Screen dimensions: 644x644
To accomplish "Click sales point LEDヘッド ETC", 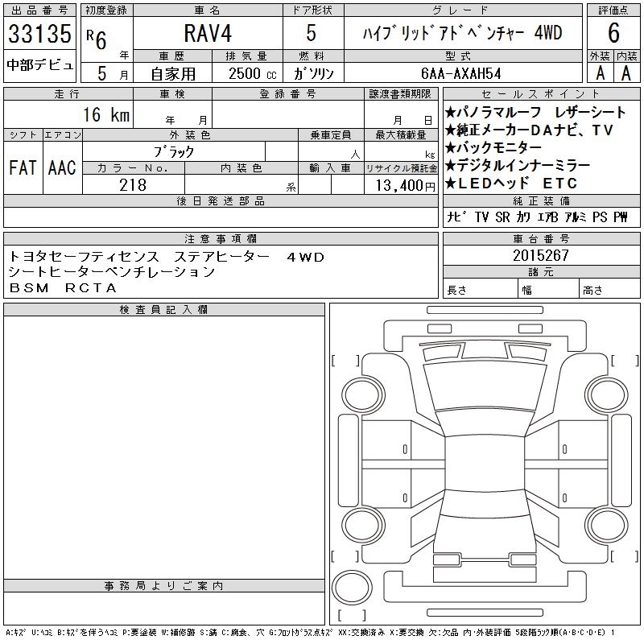I will tap(511, 184).
